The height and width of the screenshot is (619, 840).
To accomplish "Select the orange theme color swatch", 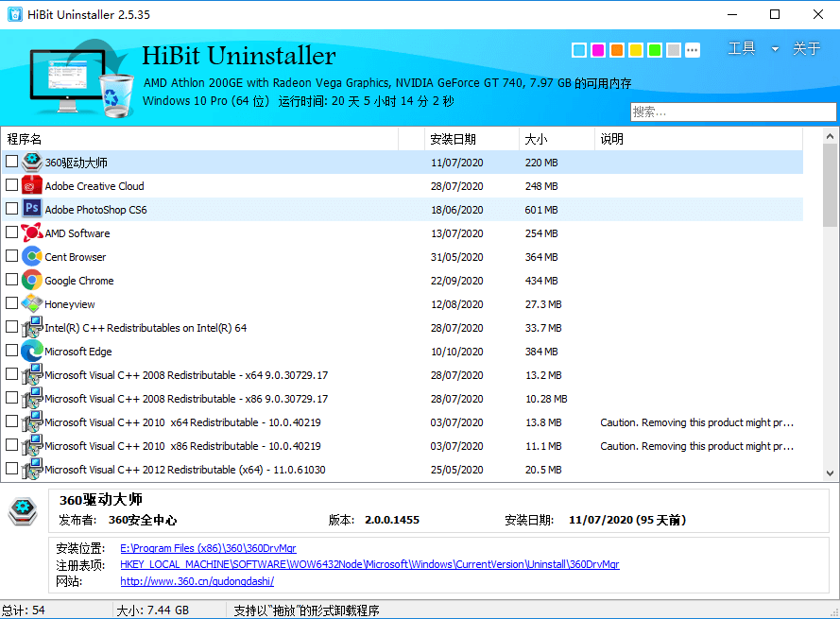I will click(617, 50).
